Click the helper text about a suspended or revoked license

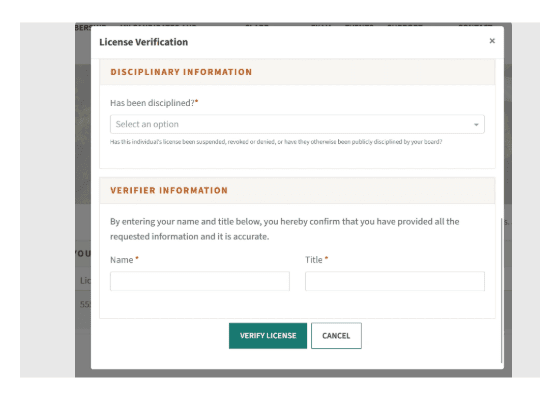click(x=276, y=142)
